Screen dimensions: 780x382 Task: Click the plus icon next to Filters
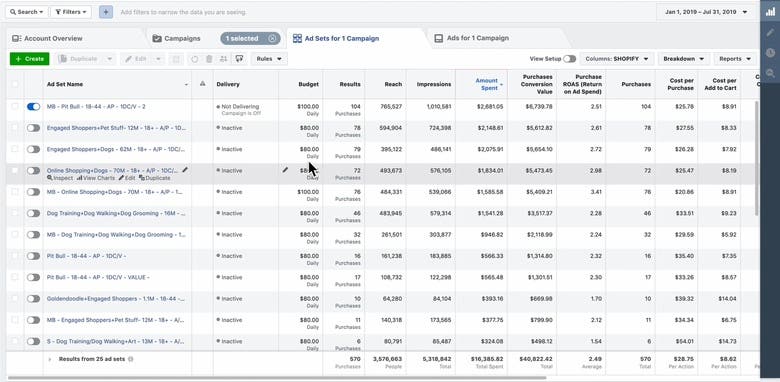[x=105, y=12]
